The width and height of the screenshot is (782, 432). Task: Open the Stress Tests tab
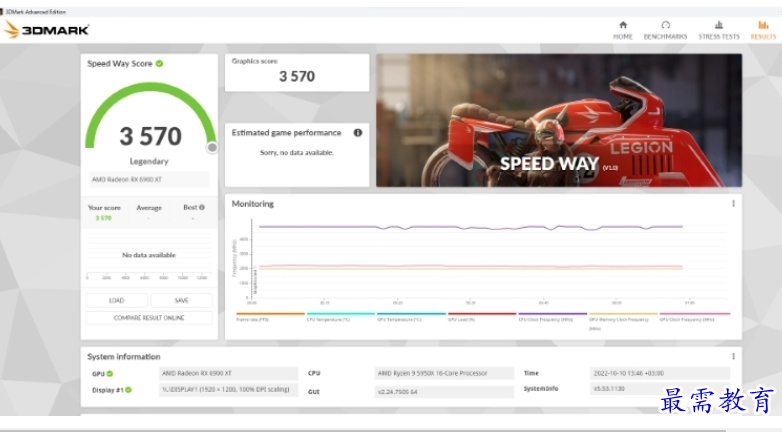(x=719, y=30)
